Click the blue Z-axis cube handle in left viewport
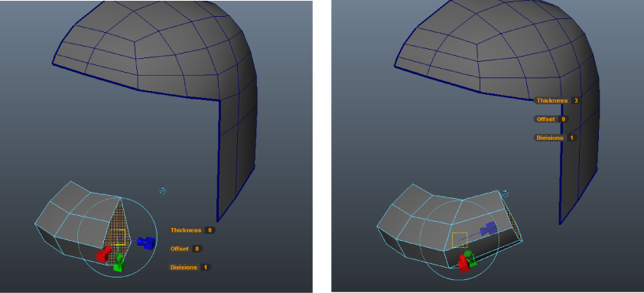The image size is (644, 293). click(x=146, y=243)
